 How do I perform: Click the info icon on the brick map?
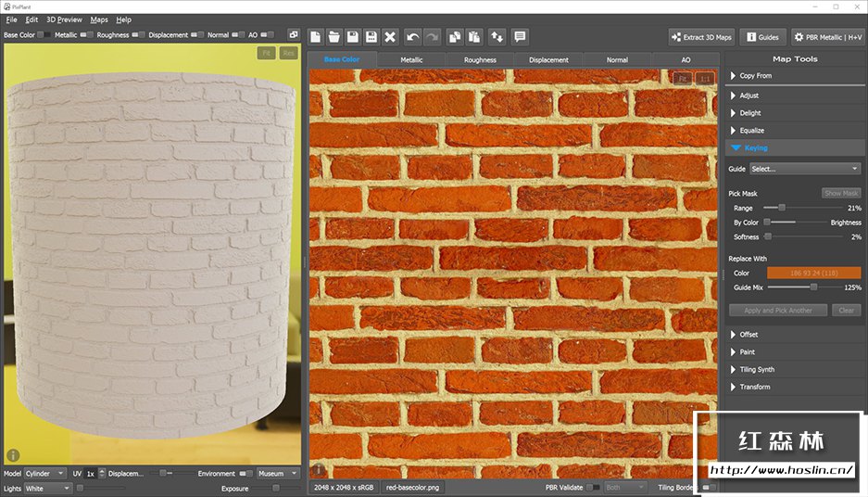319,470
